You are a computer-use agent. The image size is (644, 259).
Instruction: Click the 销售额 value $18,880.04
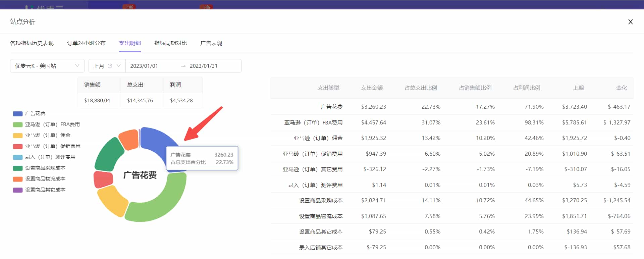tap(97, 101)
